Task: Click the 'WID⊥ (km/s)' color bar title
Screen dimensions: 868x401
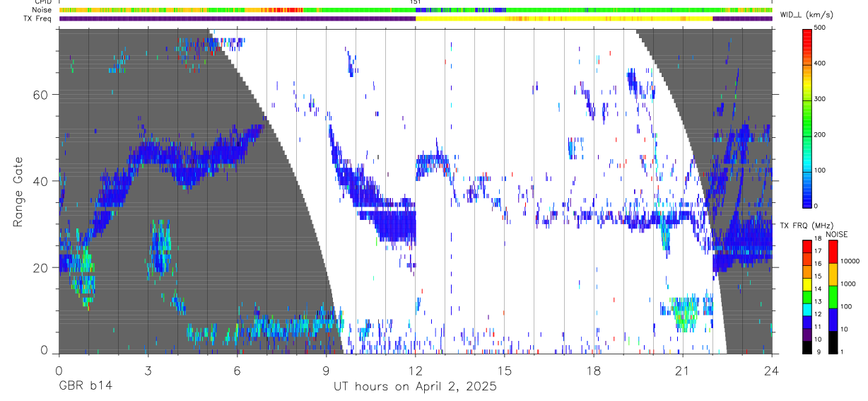Action: click(806, 15)
